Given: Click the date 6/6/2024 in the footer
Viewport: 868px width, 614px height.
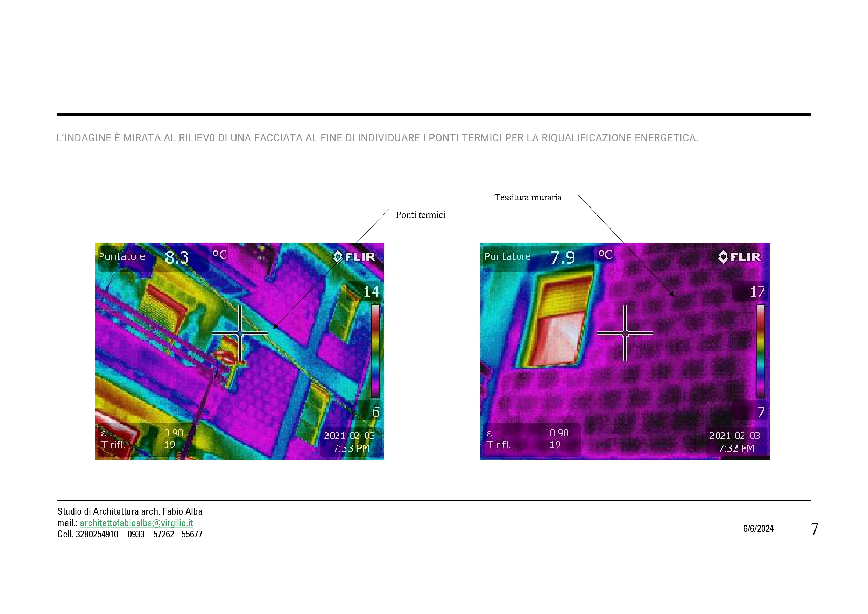Looking at the screenshot, I should tap(758, 529).
